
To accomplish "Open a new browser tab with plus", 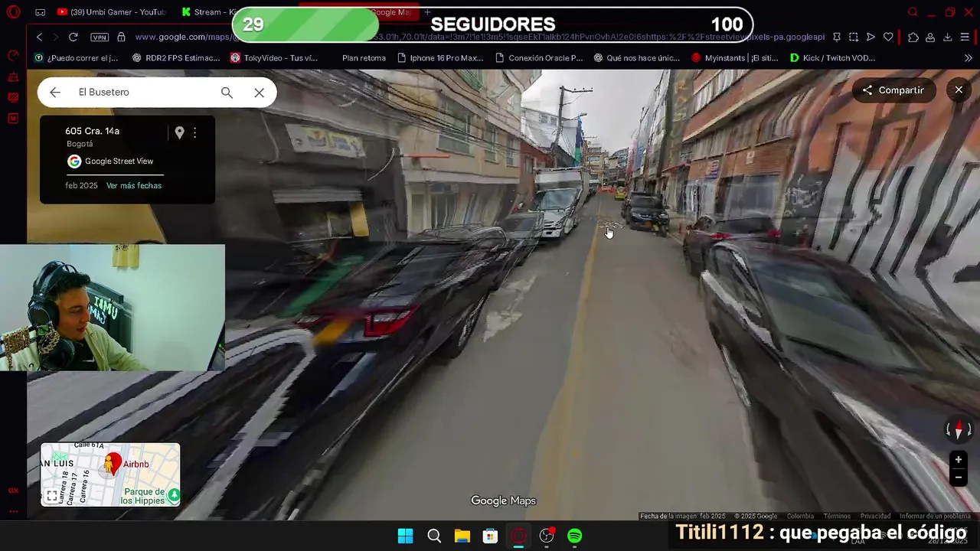I will click(x=427, y=12).
